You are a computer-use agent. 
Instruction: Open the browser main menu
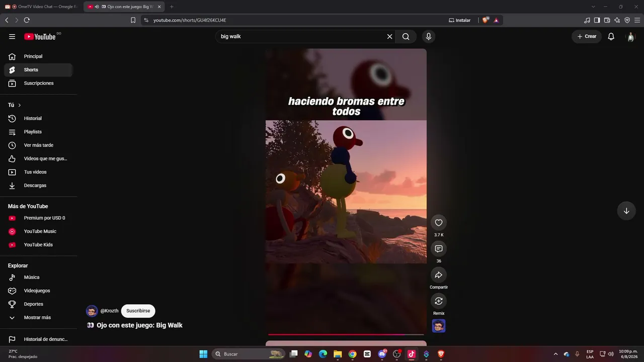(637, 20)
